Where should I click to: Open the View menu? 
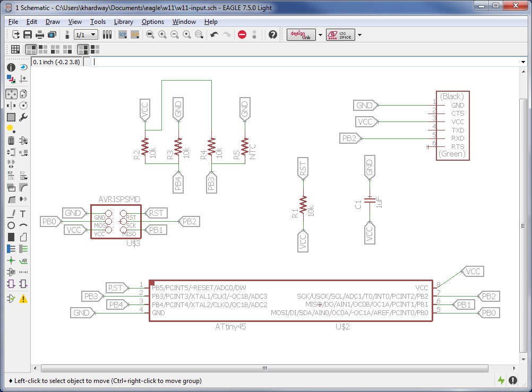tap(75, 22)
